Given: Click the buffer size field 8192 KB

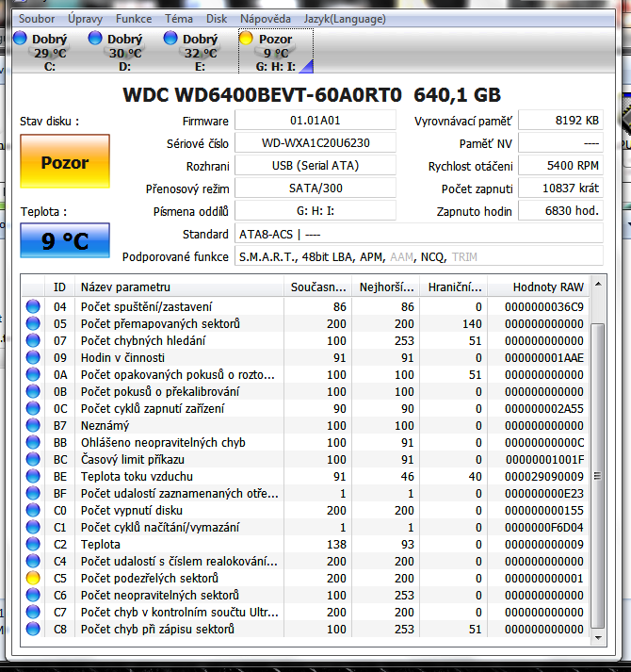Looking at the screenshot, I should (560, 121).
